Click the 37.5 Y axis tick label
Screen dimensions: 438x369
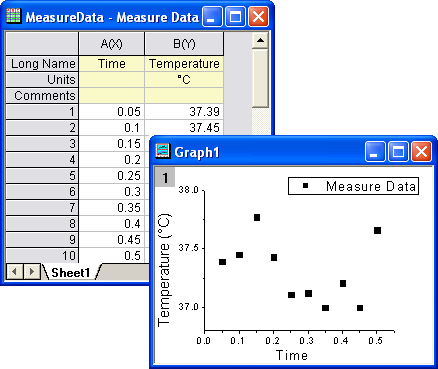pyautogui.click(x=188, y=248)
